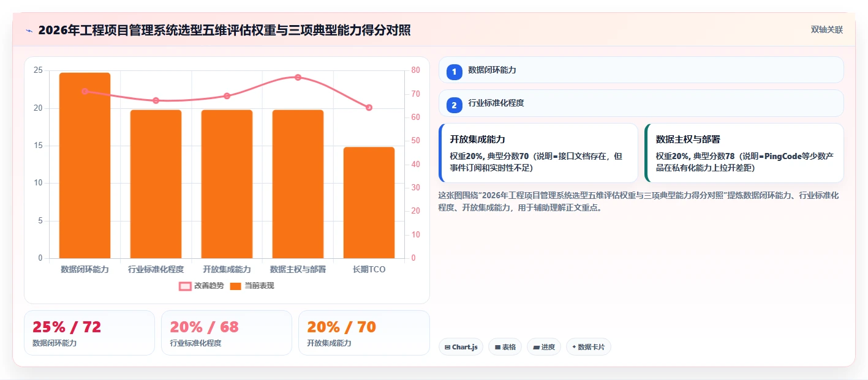The image size is (868, 380).
Task: Click the Chart.js tag
Action: (x=461, y=347)
